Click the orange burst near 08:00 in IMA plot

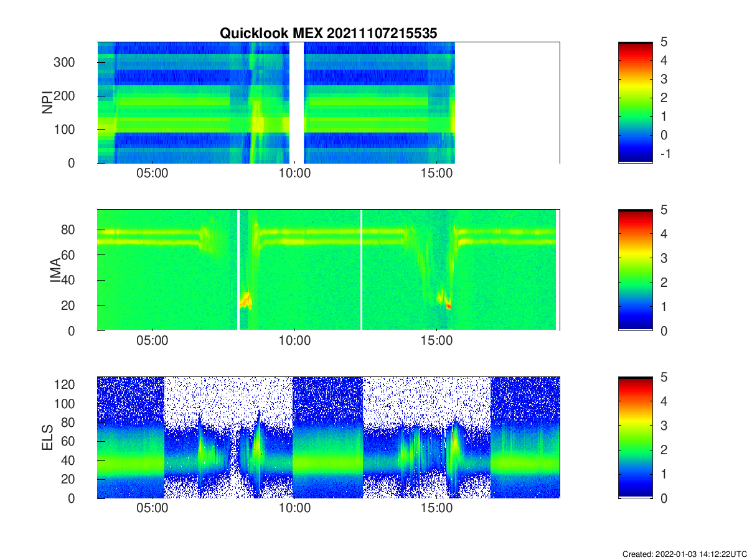(245, 301)
